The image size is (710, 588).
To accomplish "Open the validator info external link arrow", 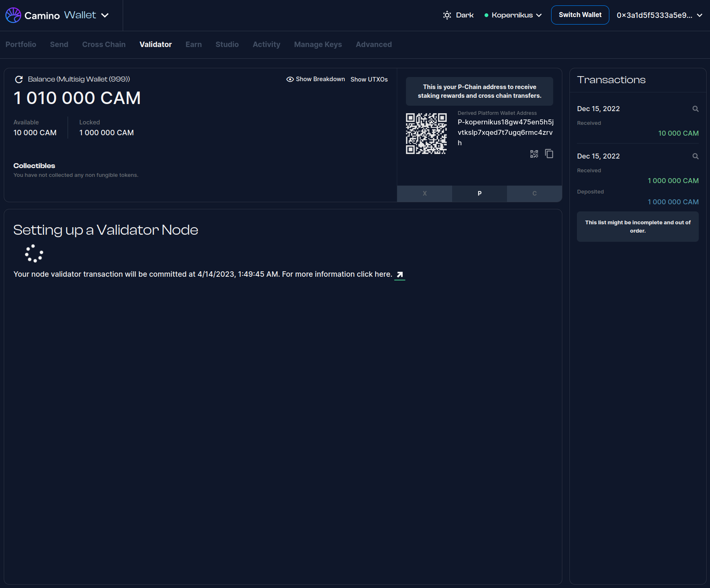I will [x=400, y=275].
